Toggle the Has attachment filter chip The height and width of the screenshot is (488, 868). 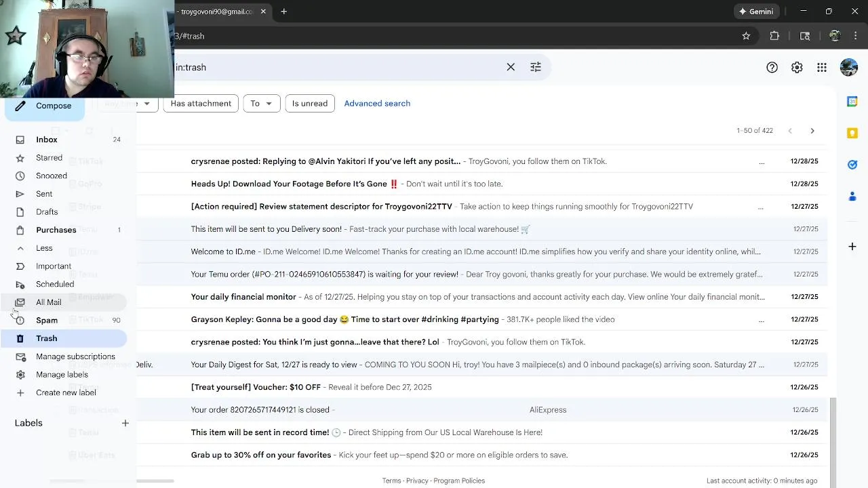(x=201, y=104)
